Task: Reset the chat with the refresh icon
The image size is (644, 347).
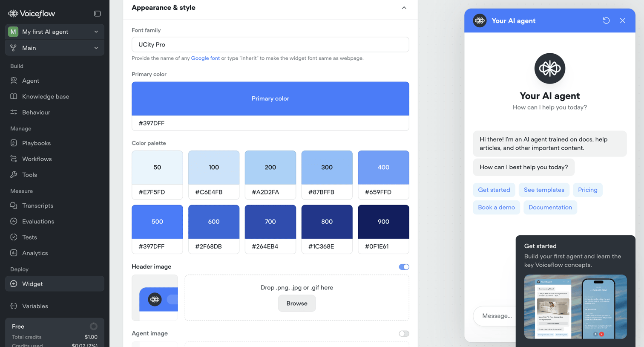Action: coord(606,20)
